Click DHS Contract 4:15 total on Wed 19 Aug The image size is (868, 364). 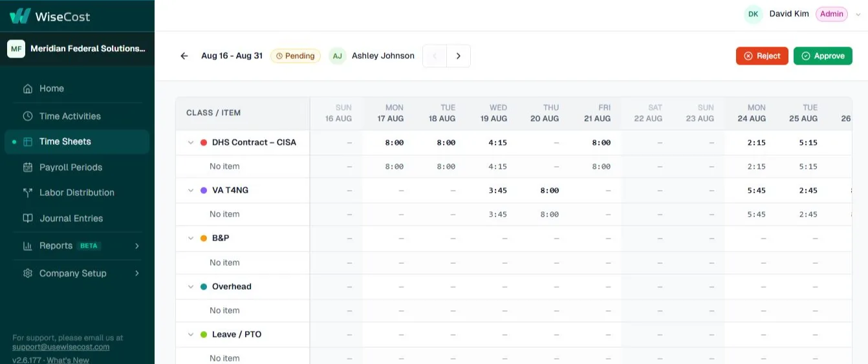point(497,143)
